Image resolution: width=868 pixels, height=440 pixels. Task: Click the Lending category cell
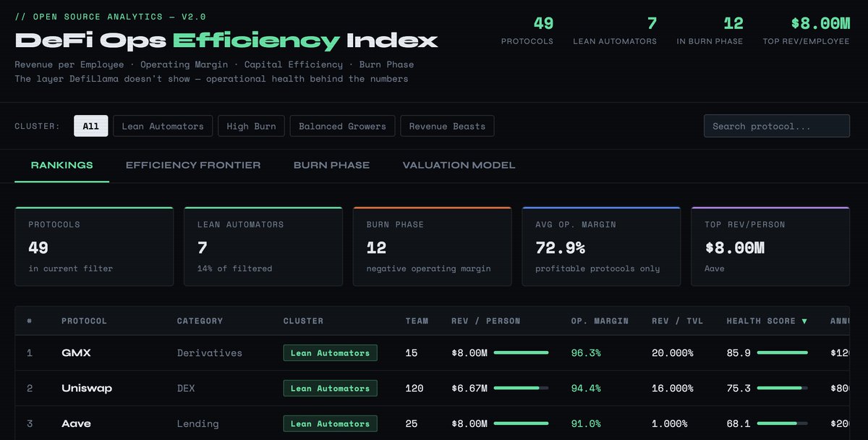pos(198,423)
